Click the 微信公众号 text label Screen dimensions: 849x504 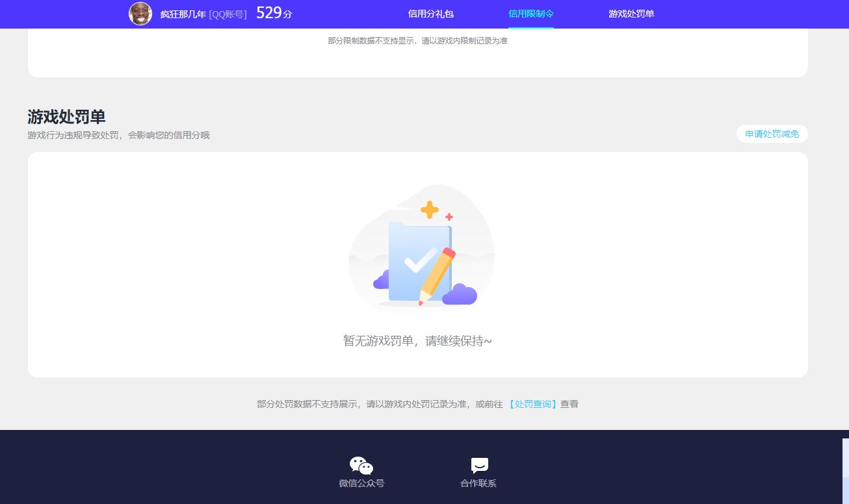pyautogui.click(x=361, y=483)
